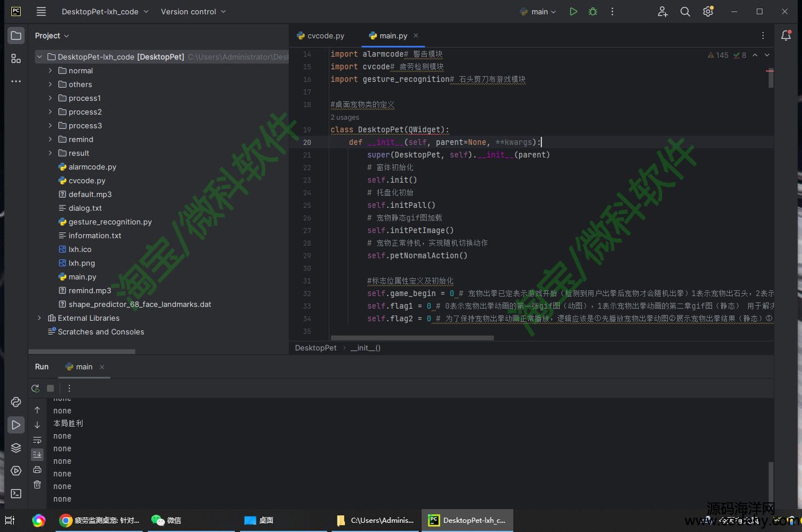Screen dimensions: 802x532
Task: Run the main configuration with the play icon
Action: [573, 11]
